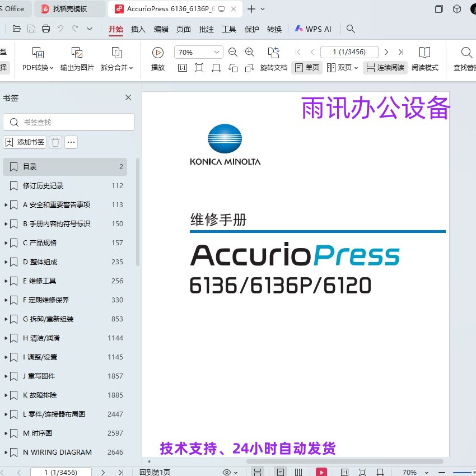The width and height of the screenshot is (476, 476).
Task: Click red play button in status bar
Action: [x=321, y=472]
